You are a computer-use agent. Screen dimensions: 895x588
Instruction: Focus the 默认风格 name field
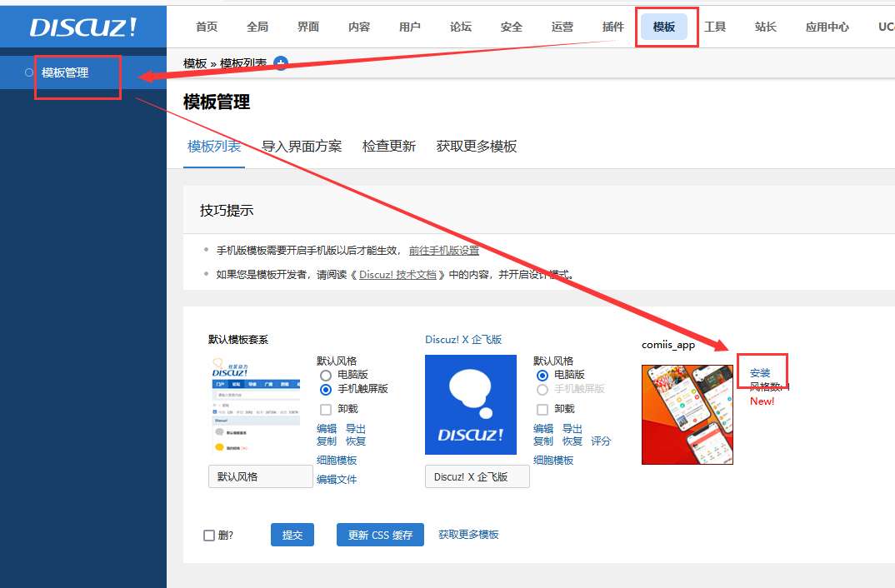coord(260,476)
